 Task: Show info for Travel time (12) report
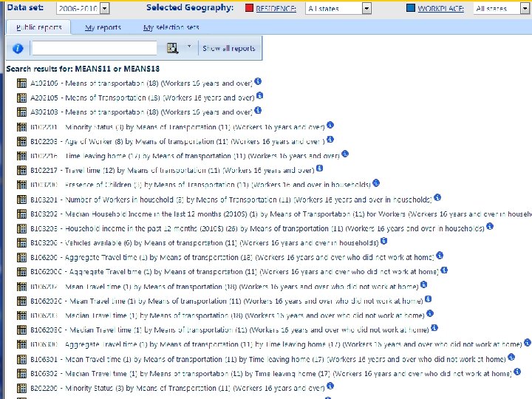point(320,168)
